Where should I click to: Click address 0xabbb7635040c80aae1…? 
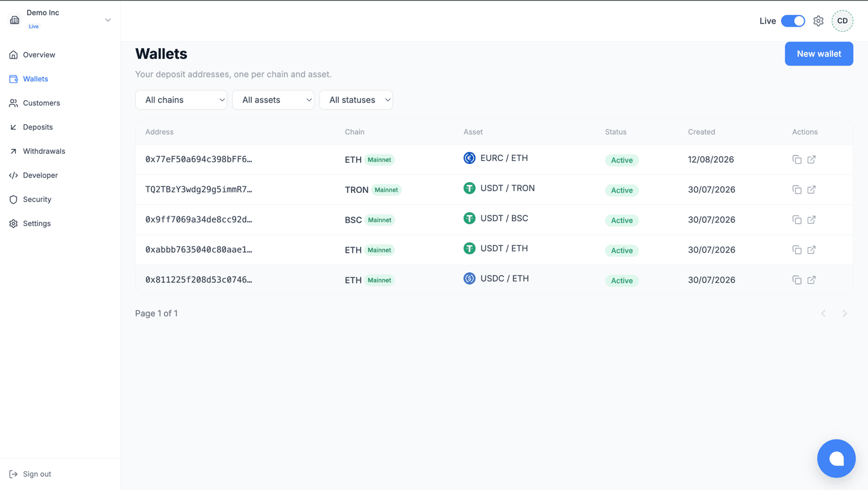199,250
